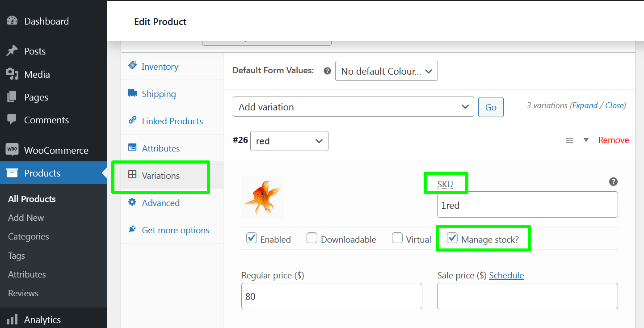Open Categories submenu

point(29,236)
